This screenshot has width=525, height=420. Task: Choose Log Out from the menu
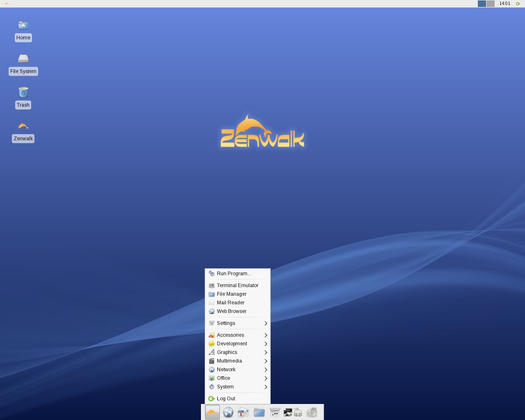[x=226, y=398]
